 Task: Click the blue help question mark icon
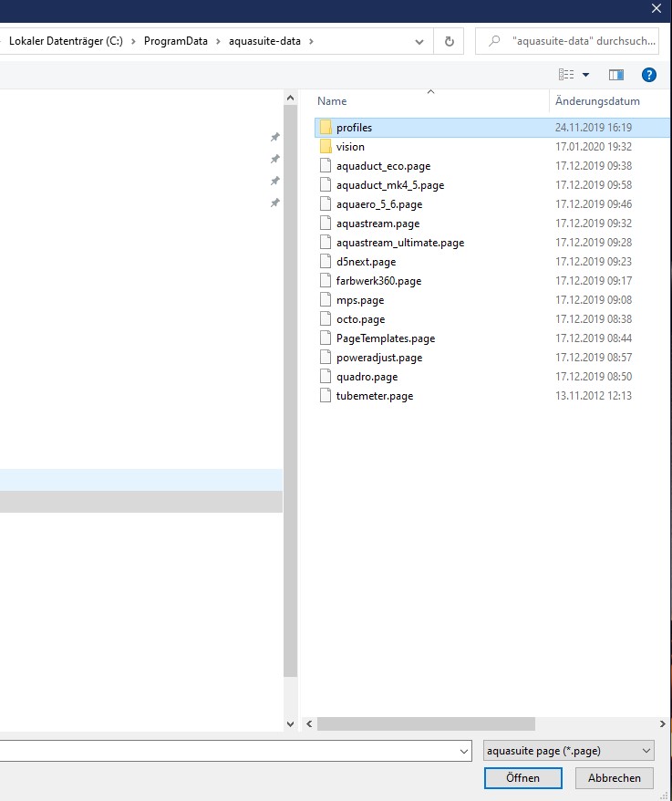649,75
